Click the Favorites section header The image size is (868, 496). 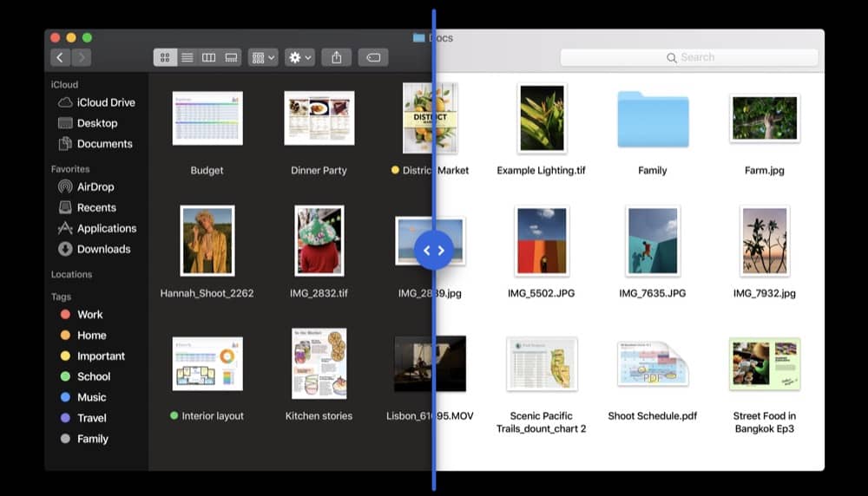pyautogui.click(x=70, y=169)
